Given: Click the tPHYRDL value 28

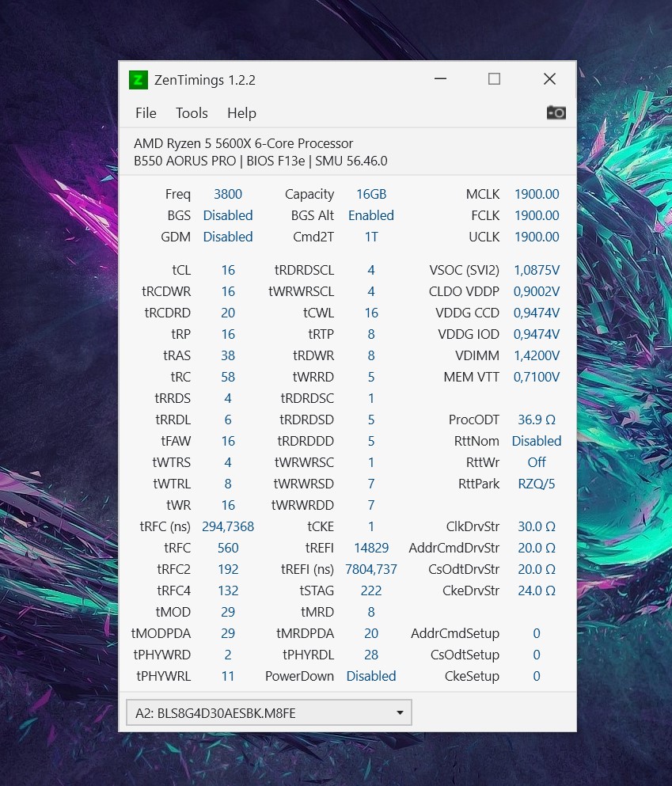Looking at the screenshot, I should [371, 655].
